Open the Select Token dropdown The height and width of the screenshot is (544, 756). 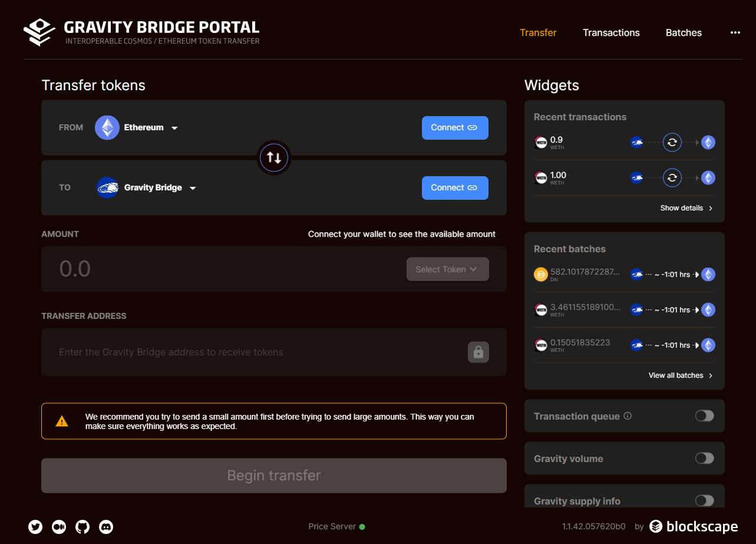click(x=448, y=269)
